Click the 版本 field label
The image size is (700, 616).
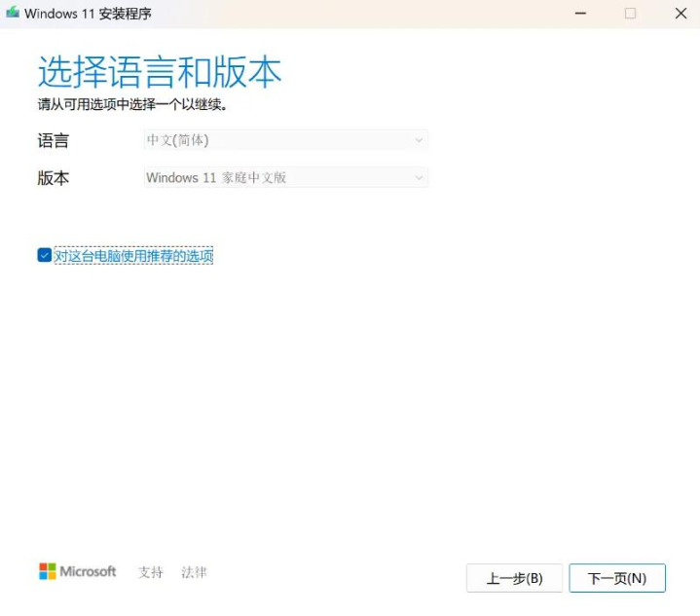click(54, 178)
